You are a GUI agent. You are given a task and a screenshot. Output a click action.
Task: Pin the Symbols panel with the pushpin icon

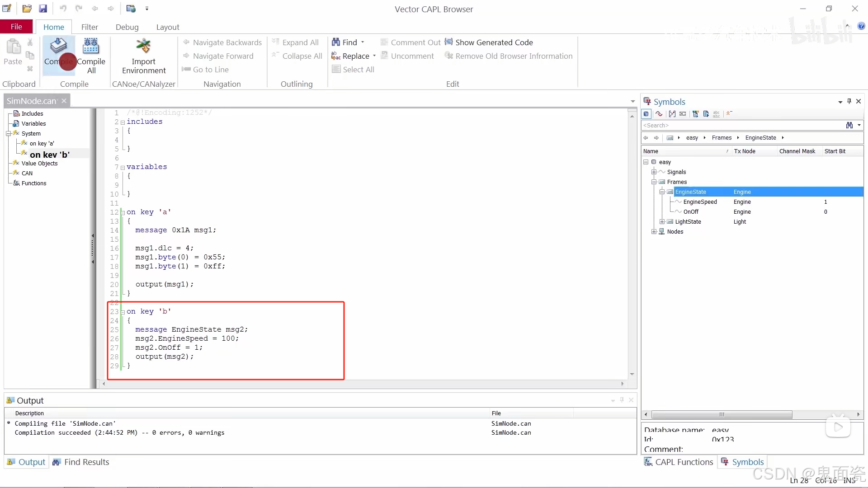[x=849, y=101]
